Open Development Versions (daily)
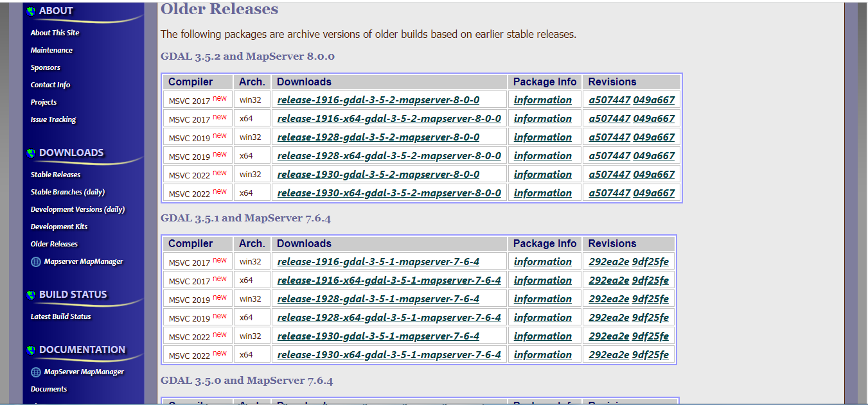This screenshot has height=405, width=868. pyautogui.click(x=78, y=209)
